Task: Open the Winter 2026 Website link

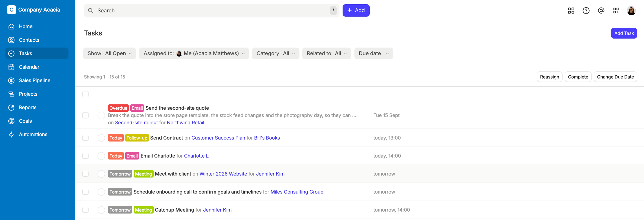Action: 223,174
